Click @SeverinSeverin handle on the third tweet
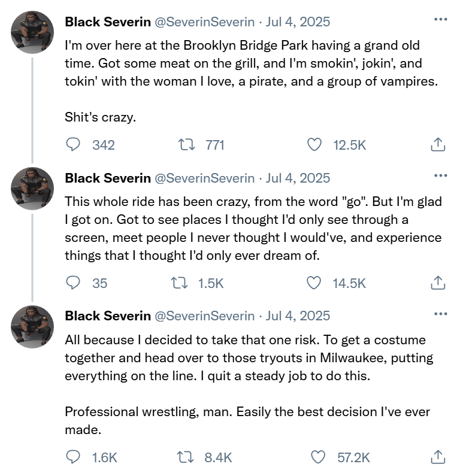This screenshot has width=460, height=476. click(x=205, y=316)
